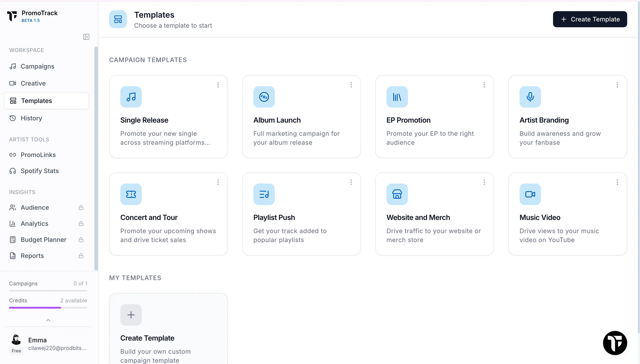Click the Single Release music note icon
This screenshot has width=640, height=364.
(x=131, y=97)
